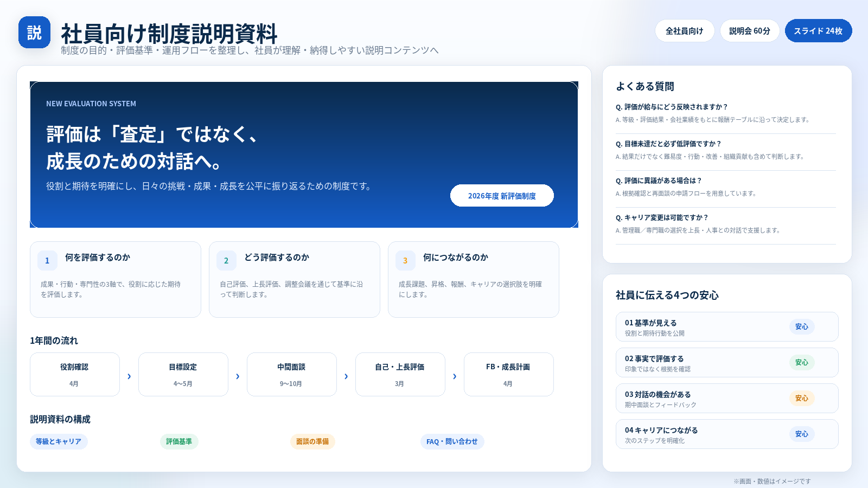Select the 面談の準備 tag

(312, 441)
